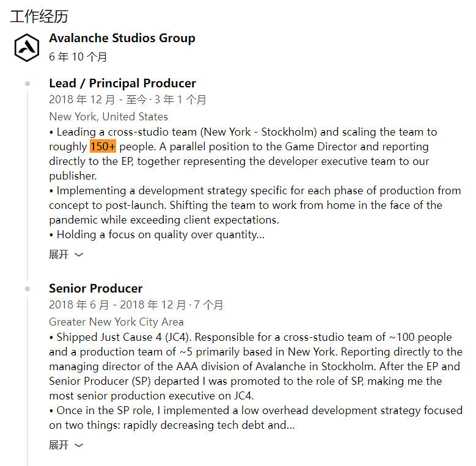Screen dimensions: 476x466
Task: Click the chevron under the Senior Producer description
Action: pos(78,446)
